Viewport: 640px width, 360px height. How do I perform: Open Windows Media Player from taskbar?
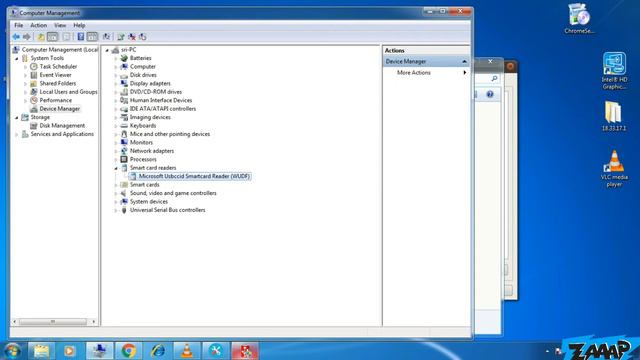pos(70,351)
